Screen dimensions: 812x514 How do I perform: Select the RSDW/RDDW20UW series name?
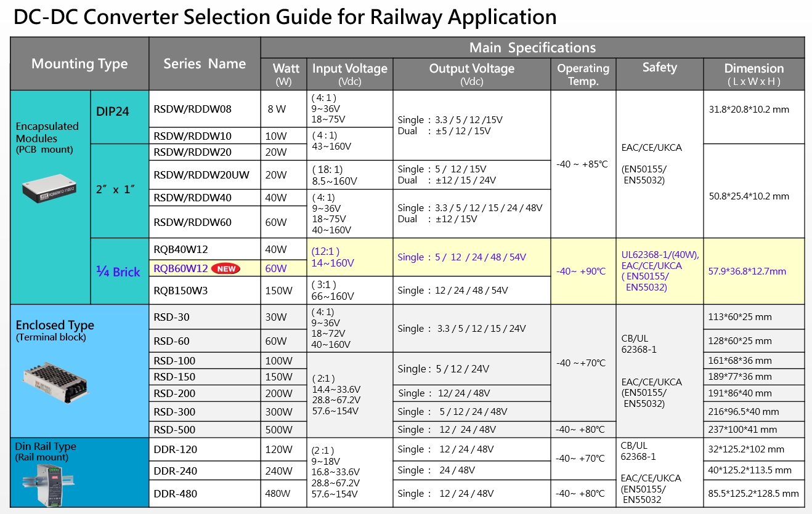click(x=201, y=175)
